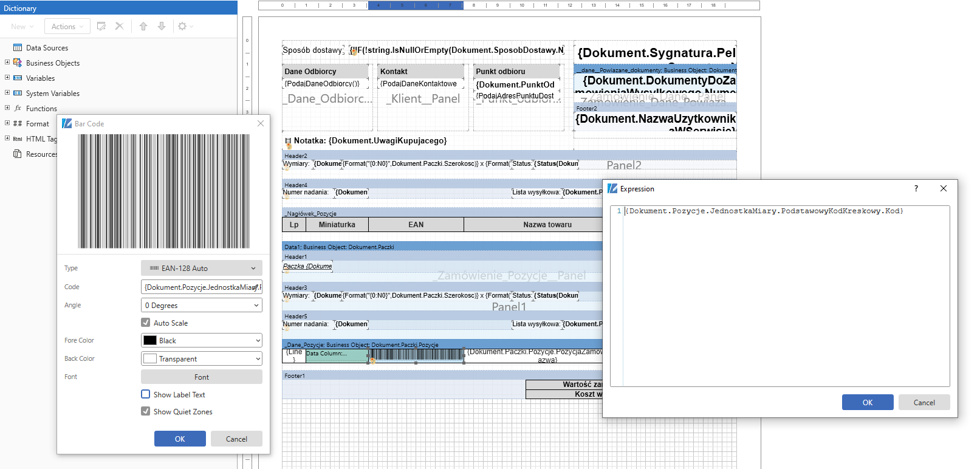The width and height of the screenshot is (980, 469).
Task: Open the barcode Type dropdown EAN-128 Auto
Action: 201,268
